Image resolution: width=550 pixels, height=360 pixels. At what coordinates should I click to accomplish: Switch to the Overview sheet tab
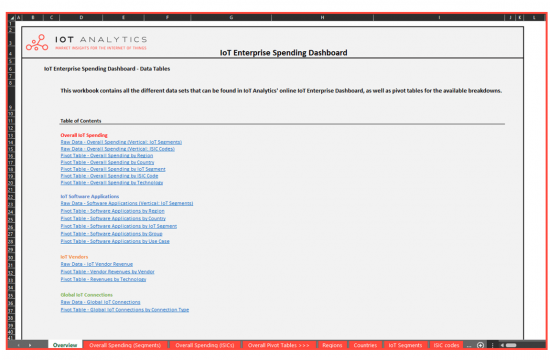65,345
